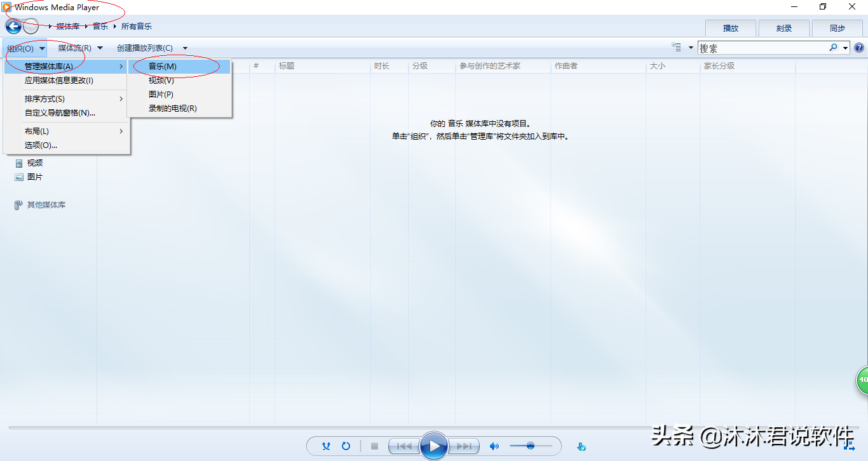The image size is (868, 461).
Task: Click the Stop button
Action: pyautogui.click(x=374, y=446)
